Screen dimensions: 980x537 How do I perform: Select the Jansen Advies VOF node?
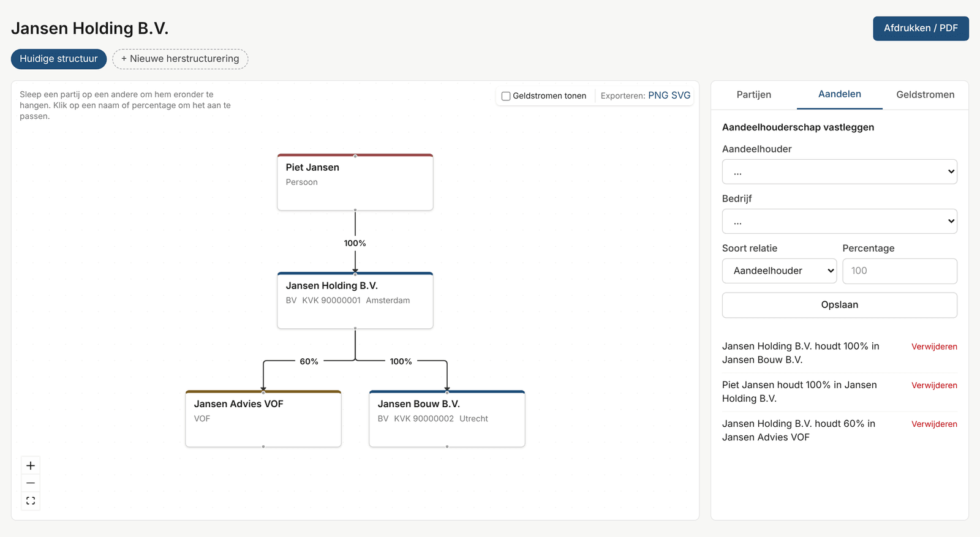point(263,419)
